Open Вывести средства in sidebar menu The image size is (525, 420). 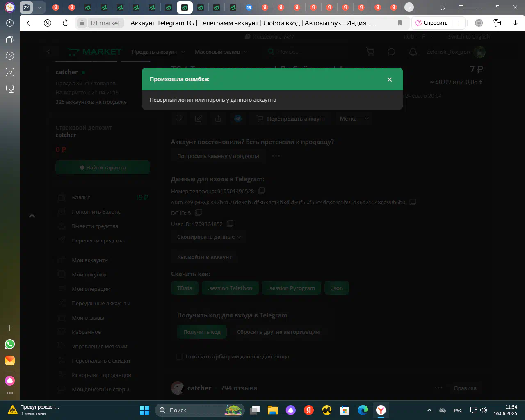coord(95,226)
